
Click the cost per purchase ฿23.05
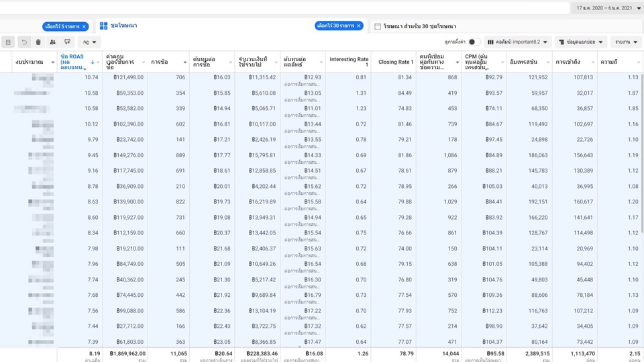222,342
